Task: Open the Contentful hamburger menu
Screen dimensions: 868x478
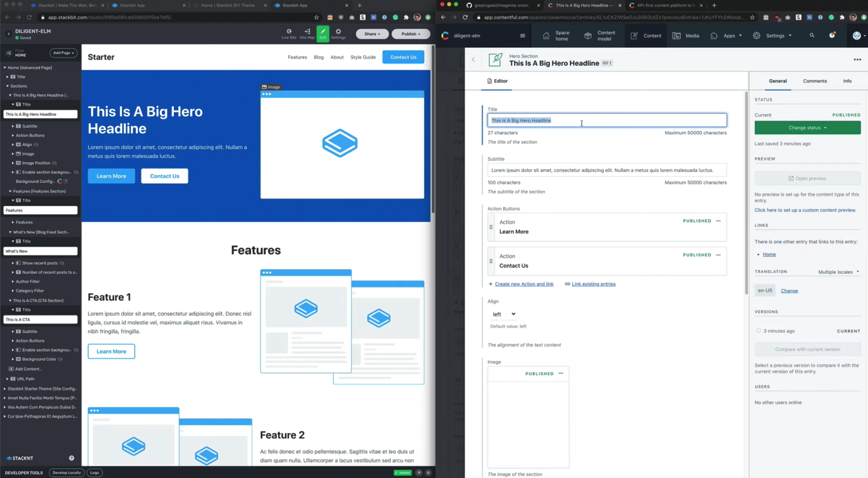Action: (522, 36)
